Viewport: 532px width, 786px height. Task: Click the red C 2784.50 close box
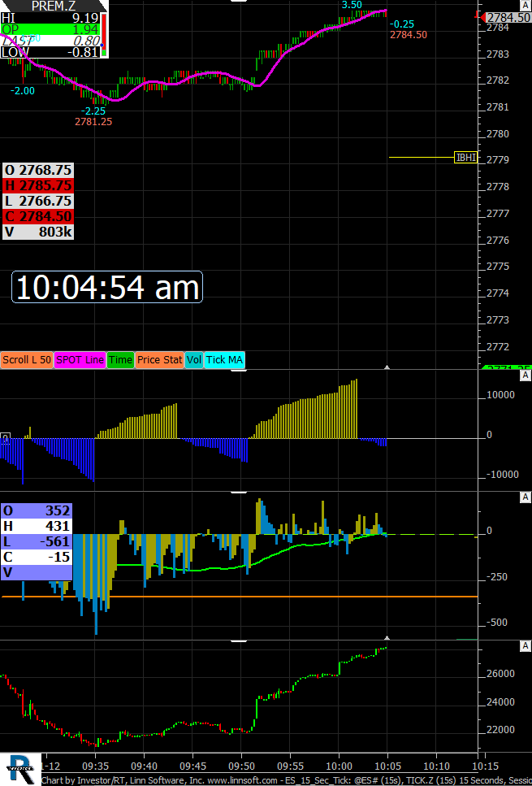coord(38,216)
